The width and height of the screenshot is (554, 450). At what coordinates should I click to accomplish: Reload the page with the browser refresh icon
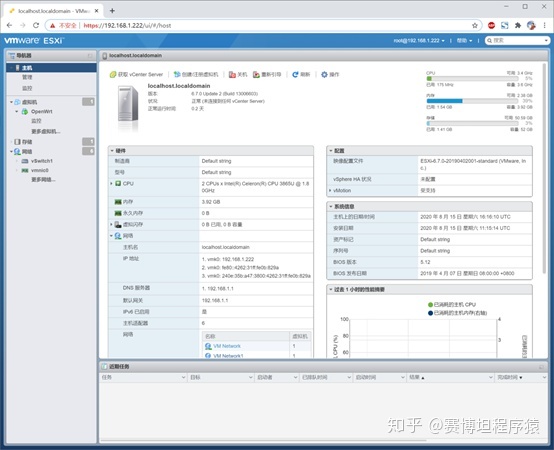click(36, 25)
